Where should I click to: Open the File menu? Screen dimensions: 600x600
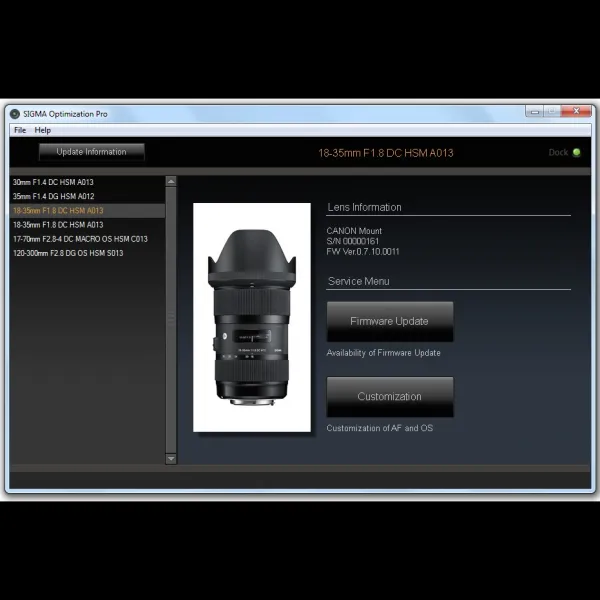20,130
